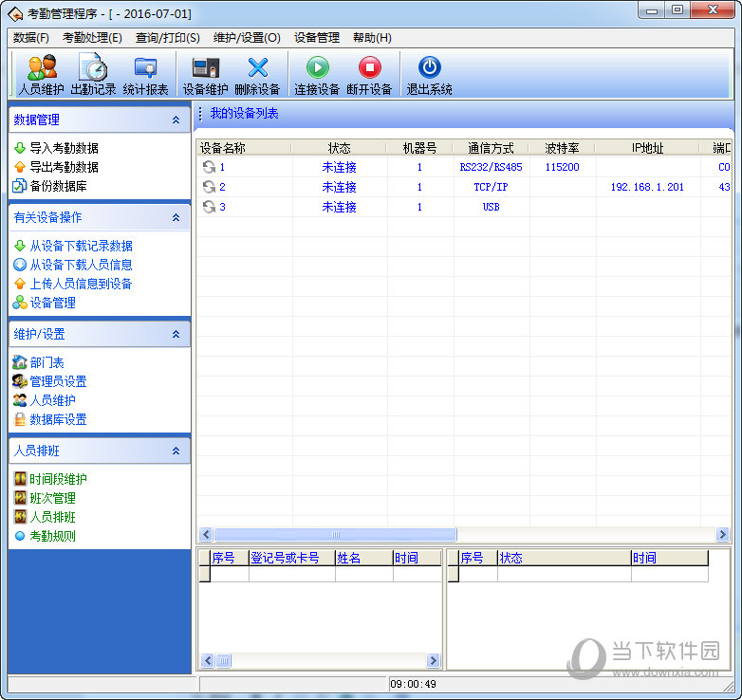Open the 设备管理 menu
742x700 pixels.
click(x=317, y=38)
